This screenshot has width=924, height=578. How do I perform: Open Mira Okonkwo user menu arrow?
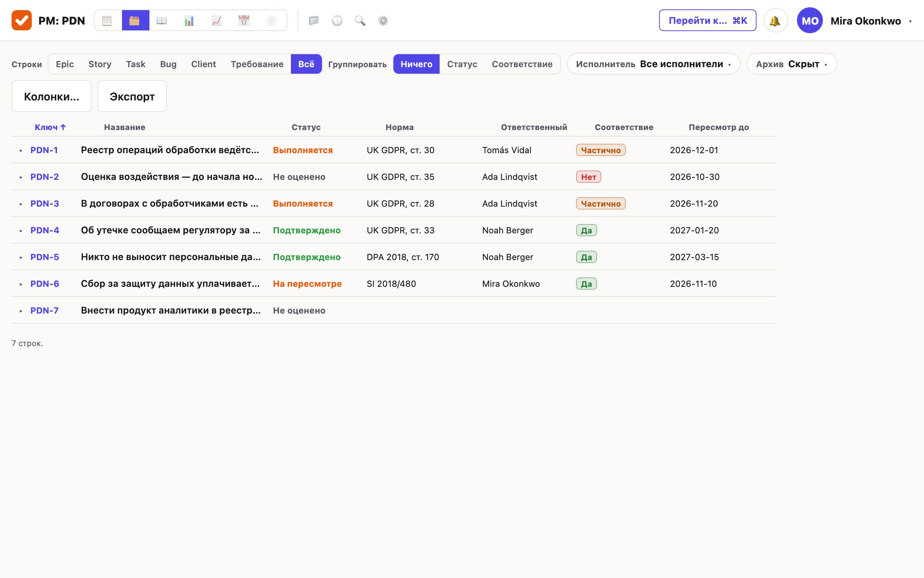[910, 21]
